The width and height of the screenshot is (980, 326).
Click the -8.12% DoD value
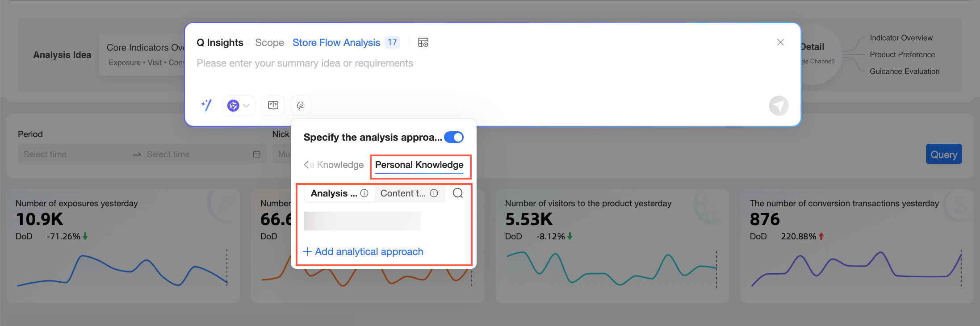point(551,236)
